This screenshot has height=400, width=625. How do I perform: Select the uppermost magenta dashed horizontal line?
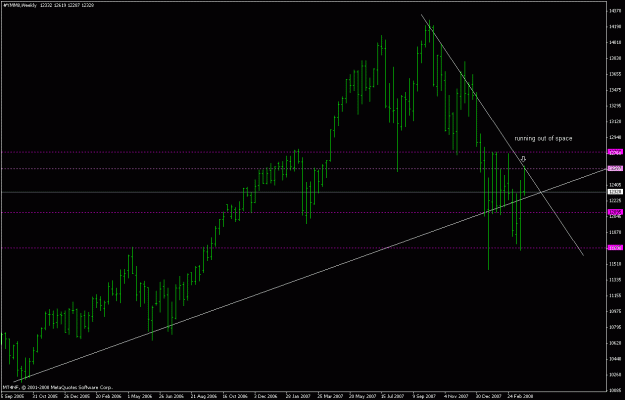coord(303,152)
